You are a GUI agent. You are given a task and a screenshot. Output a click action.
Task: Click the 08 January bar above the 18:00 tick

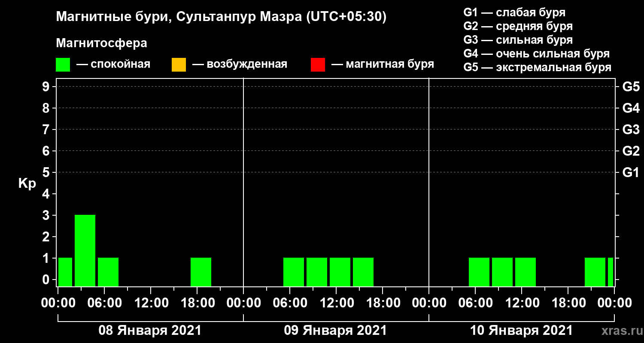(x=201, y=272)
